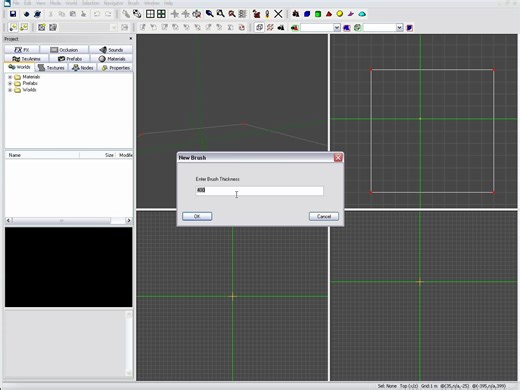Switch to the Nodes tab
Screen dimensions: 520x390
pos(83,68)
